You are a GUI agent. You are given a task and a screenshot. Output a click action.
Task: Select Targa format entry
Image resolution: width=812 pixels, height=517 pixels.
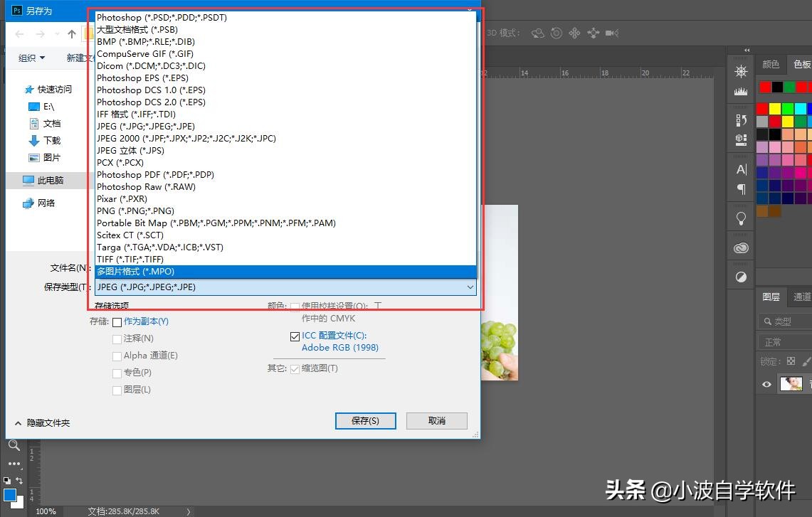(x=285, y=247)
